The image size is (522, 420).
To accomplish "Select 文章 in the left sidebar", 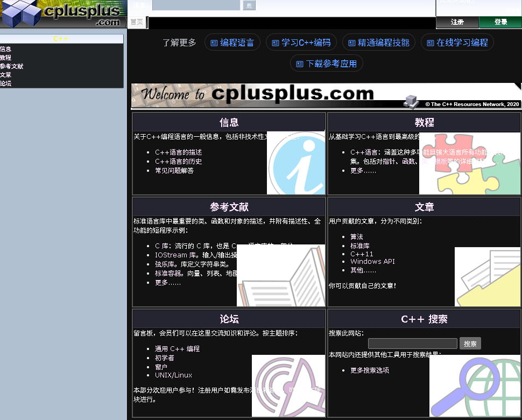I will [6, 75].
